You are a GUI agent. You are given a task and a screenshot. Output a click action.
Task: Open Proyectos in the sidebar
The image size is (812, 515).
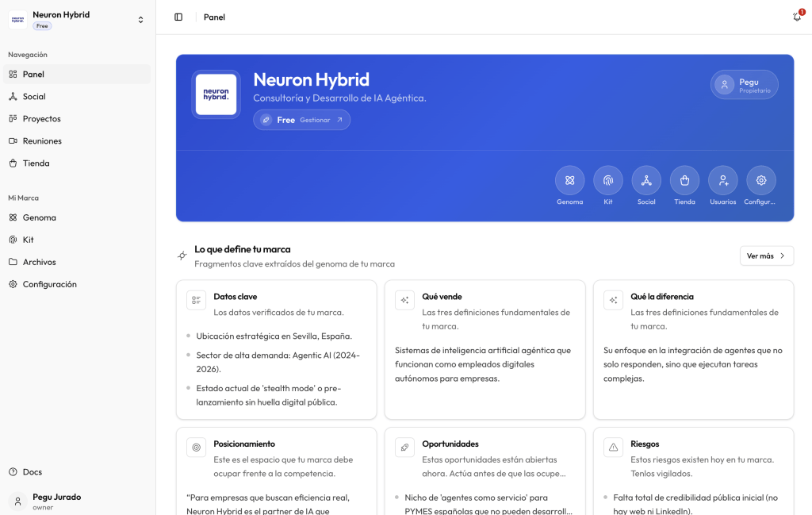tap(77, 119)
